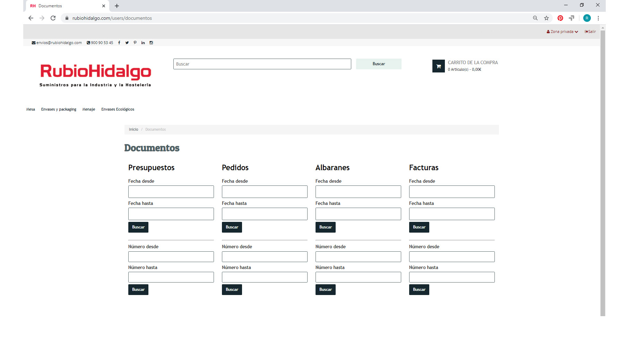Open Envases Ecológicos menu
This screenshot has height=364, width=629.
[118, 109]
